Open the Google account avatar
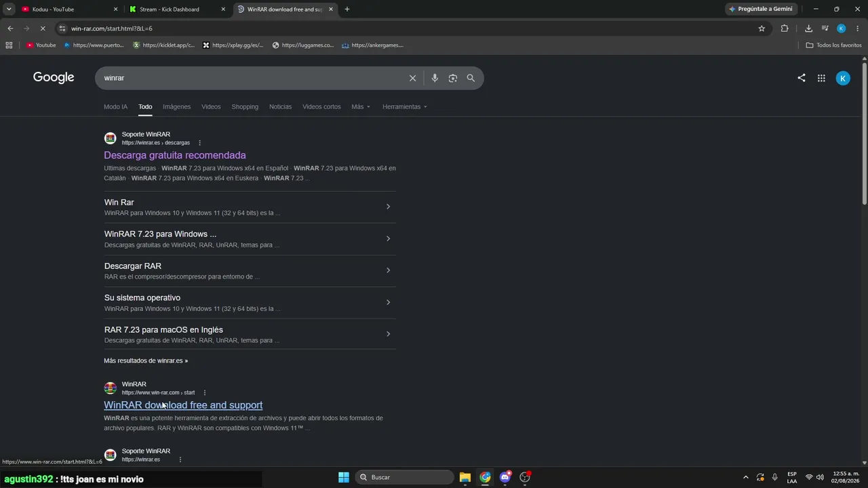 point(843,78)
